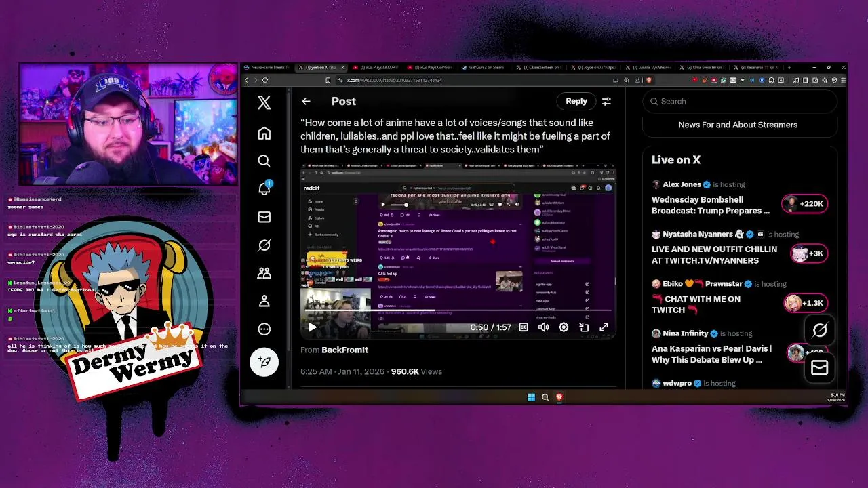Viewport: 868px width, 488px height.
Task: Click the 6:25 AM · Jan 11, 2026 timestamp
Action: 342,371
